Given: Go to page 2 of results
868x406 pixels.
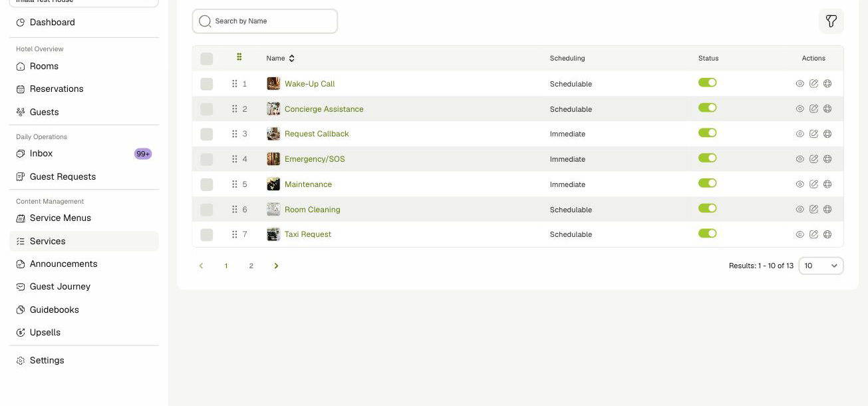Looking at the screenshot, I should point(251,266).
